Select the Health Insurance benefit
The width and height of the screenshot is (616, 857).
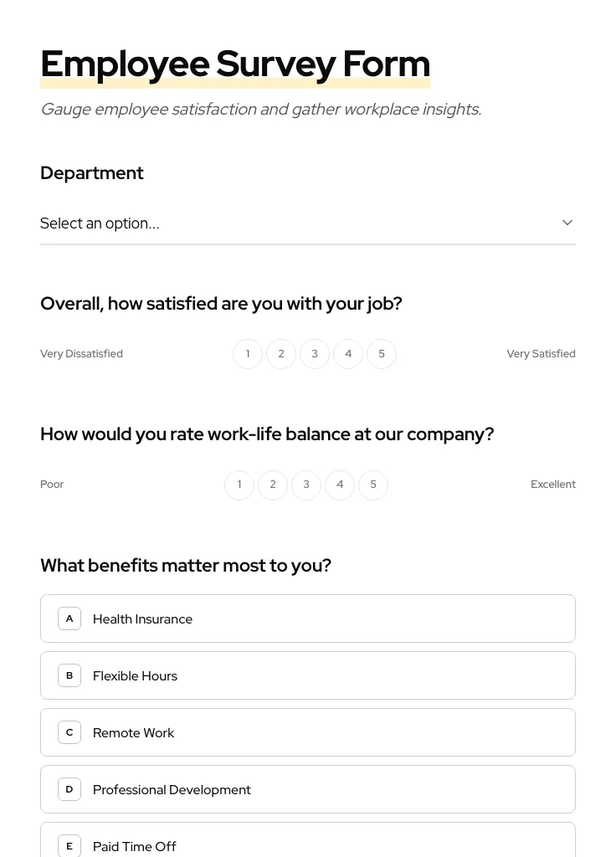tap(308, 618)
